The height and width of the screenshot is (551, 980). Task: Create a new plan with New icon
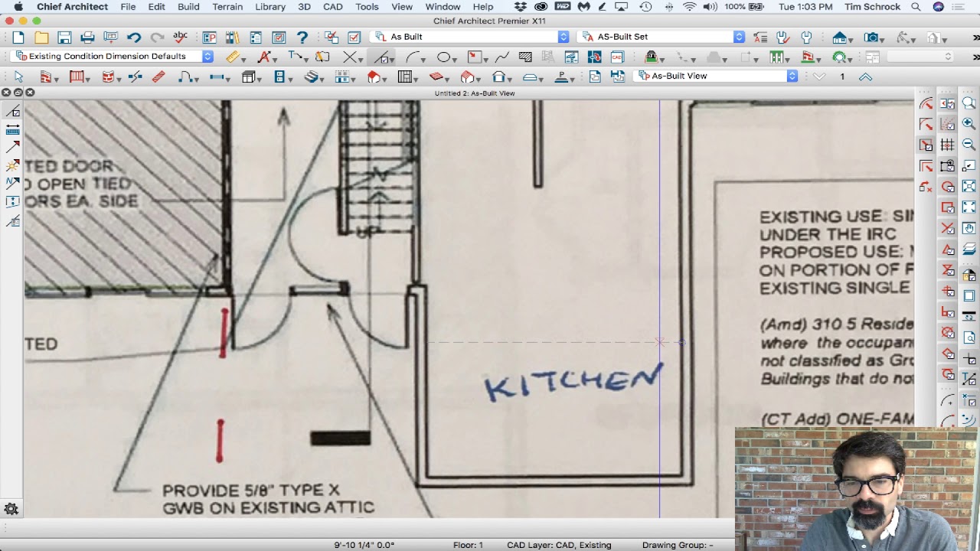(18, 37)
